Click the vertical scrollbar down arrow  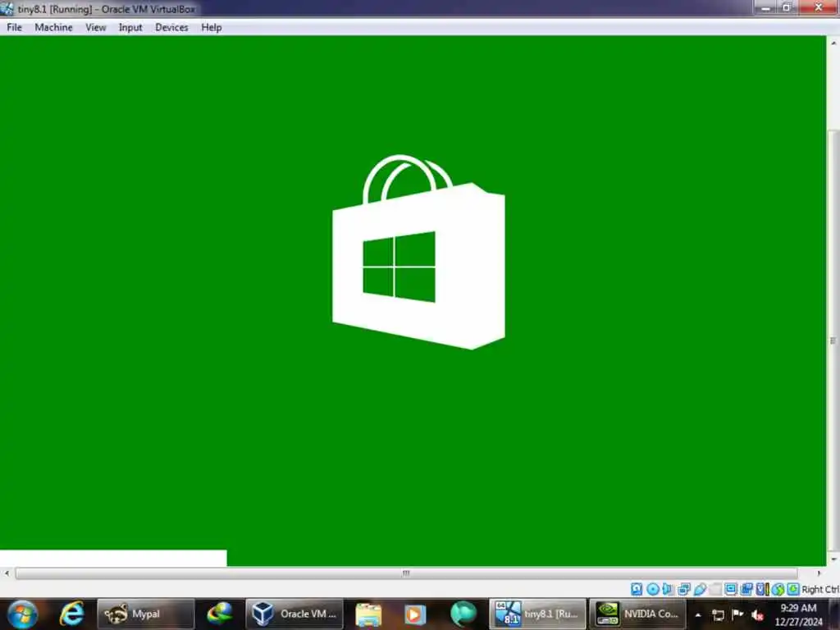click(x=833, y=559)
